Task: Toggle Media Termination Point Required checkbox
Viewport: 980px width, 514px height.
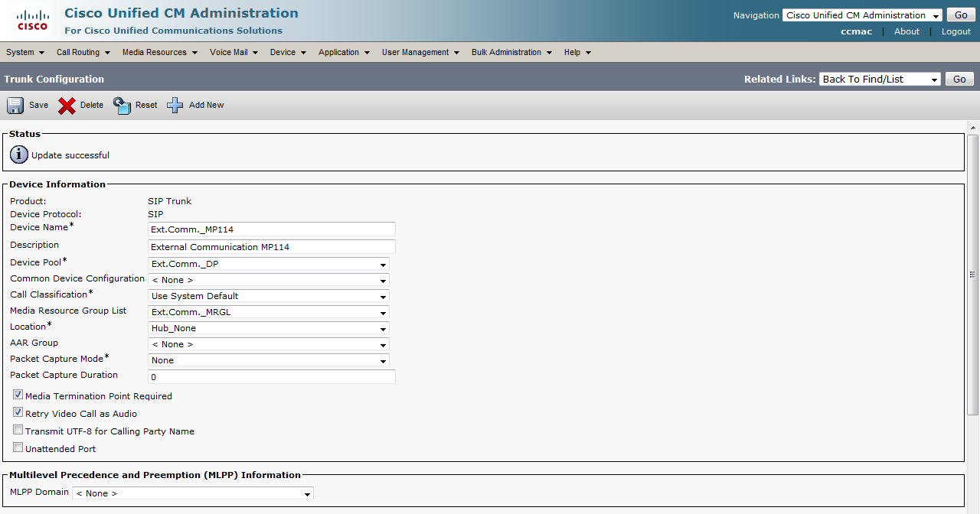Action: [x=18, y=395]
